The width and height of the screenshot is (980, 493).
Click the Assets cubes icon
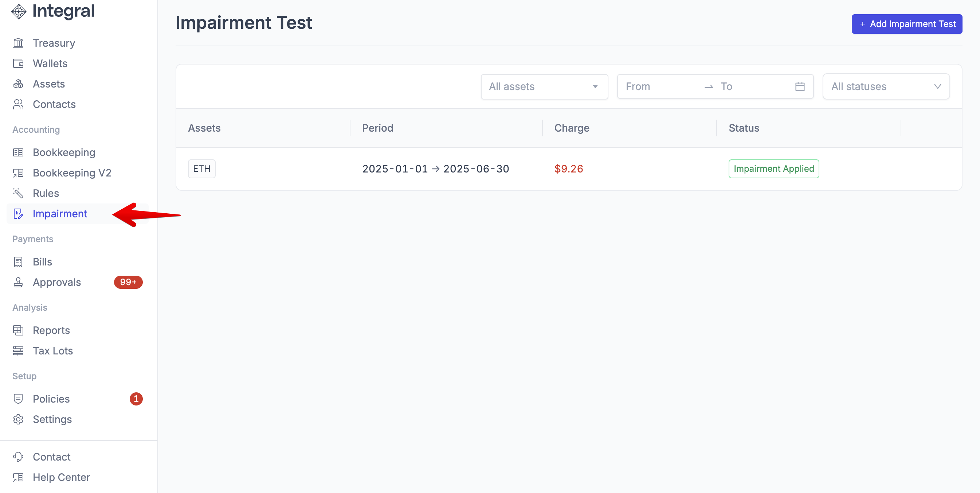(18, 84)
